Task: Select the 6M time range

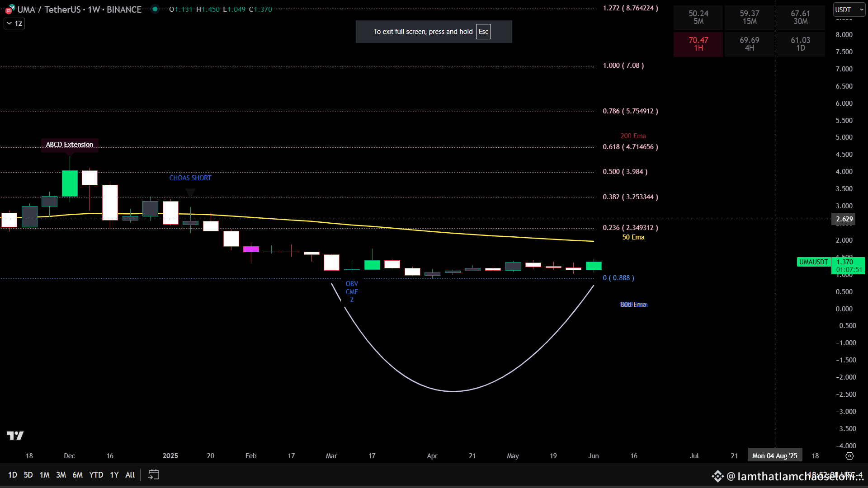Action: coord(78,475)
